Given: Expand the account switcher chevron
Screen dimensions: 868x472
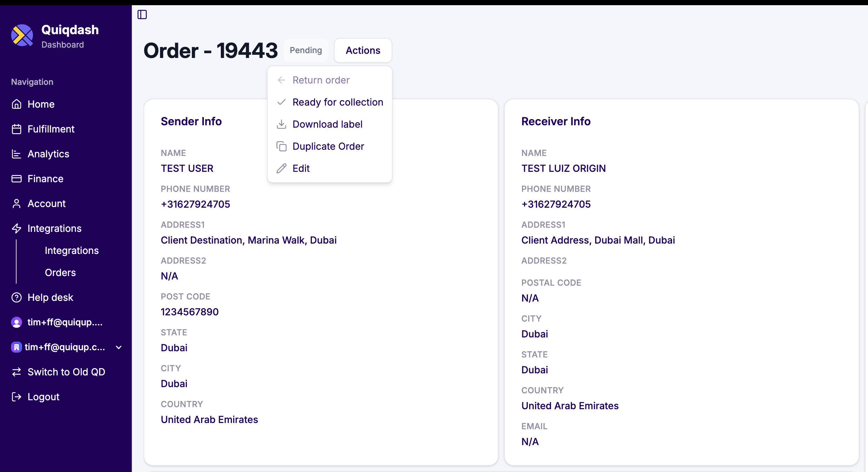Looking at the screenshot, I should point(118,347).
